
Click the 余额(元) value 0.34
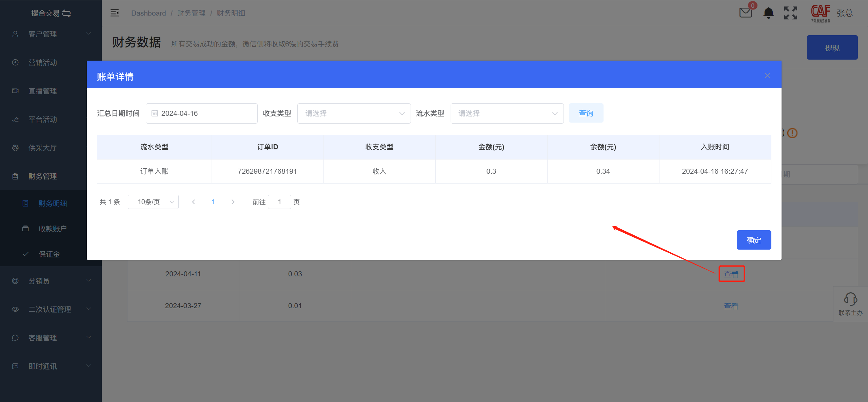[603, 171]
